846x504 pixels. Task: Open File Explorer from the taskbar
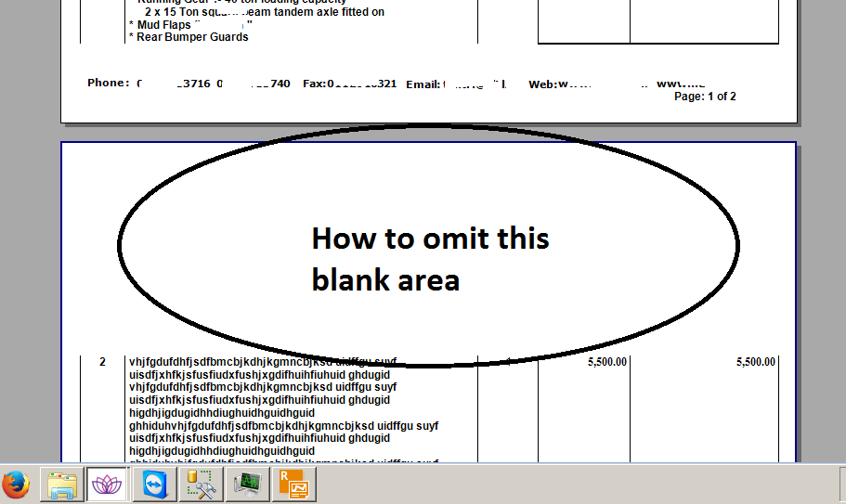point(61,485)
